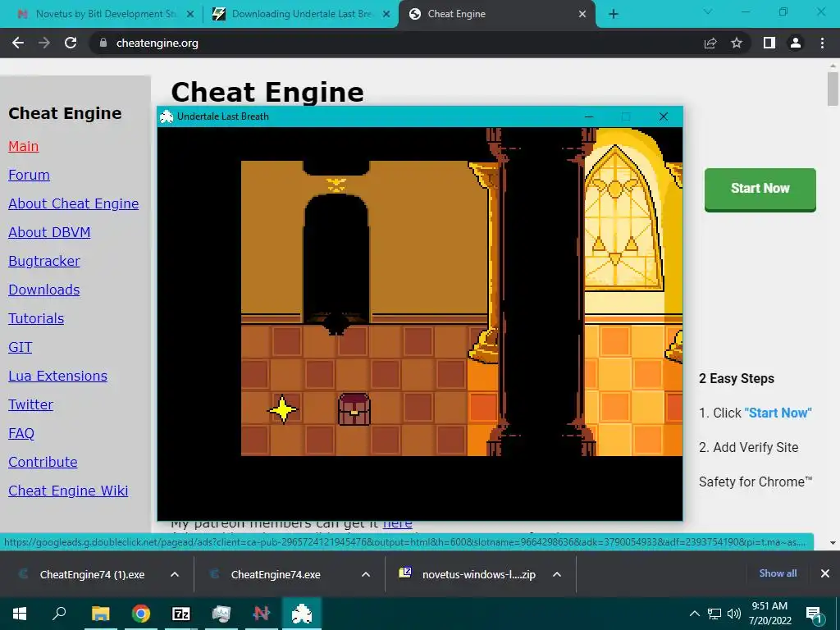Bookmark this page with the star icon
840x630 pixels.
click(737, 43)
